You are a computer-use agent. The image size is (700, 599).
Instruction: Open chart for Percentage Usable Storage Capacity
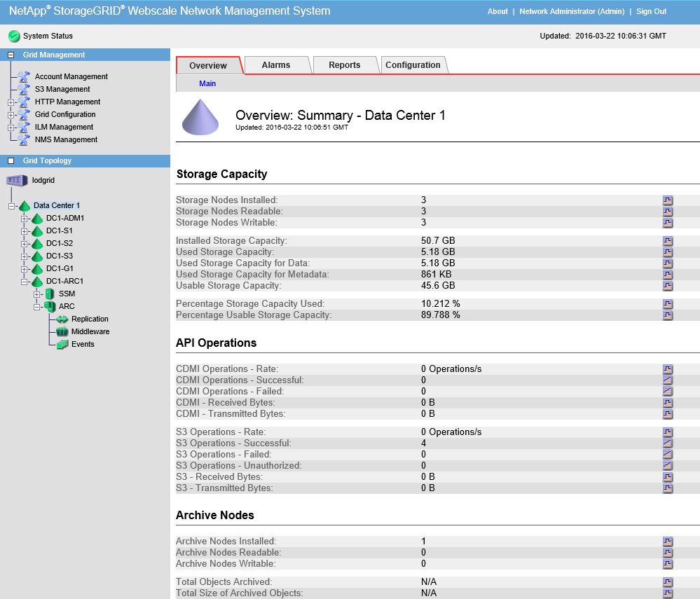667,315
